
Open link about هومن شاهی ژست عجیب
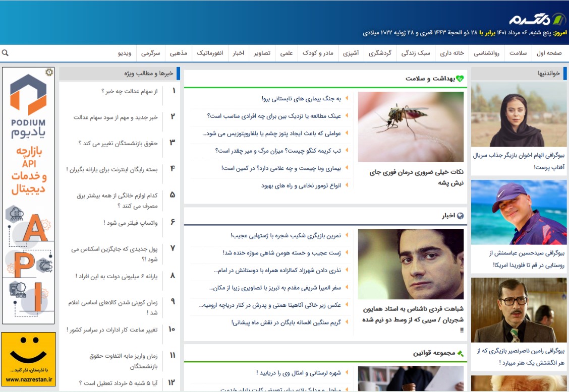coord(282,253)
